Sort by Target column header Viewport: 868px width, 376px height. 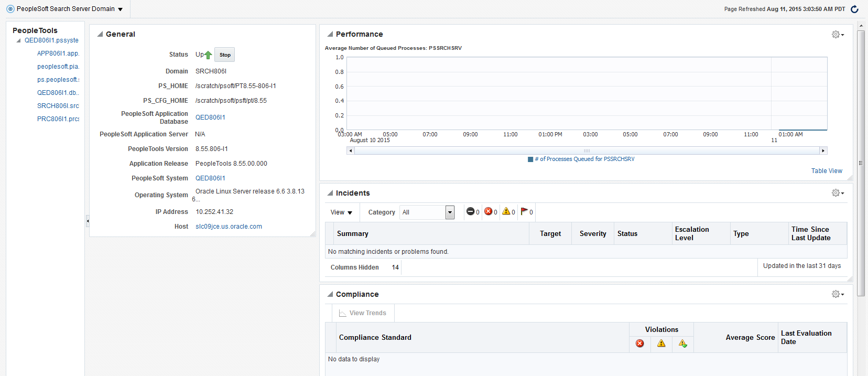(550, 234)
